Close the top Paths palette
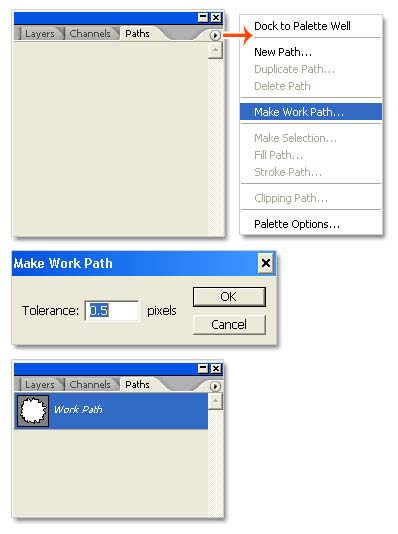Image resolution: width=398 pixels, height=534 pixels. [216, 17]
